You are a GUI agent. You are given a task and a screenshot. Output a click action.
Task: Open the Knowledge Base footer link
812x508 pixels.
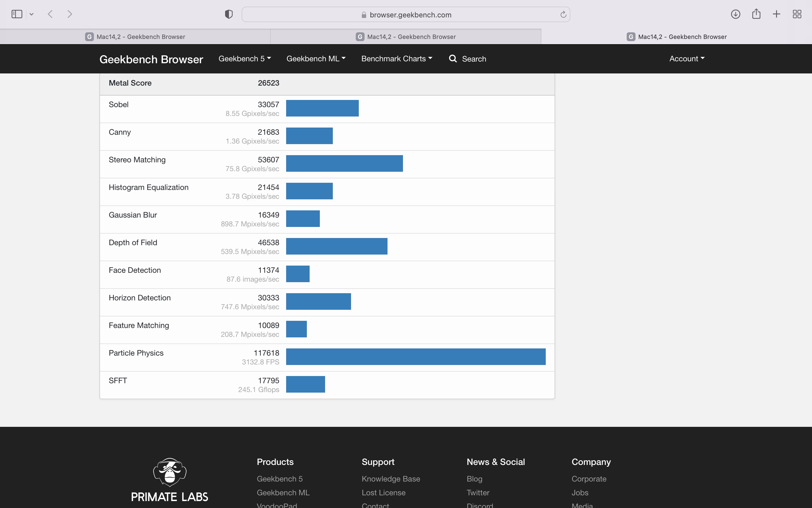tap(391, 479)
